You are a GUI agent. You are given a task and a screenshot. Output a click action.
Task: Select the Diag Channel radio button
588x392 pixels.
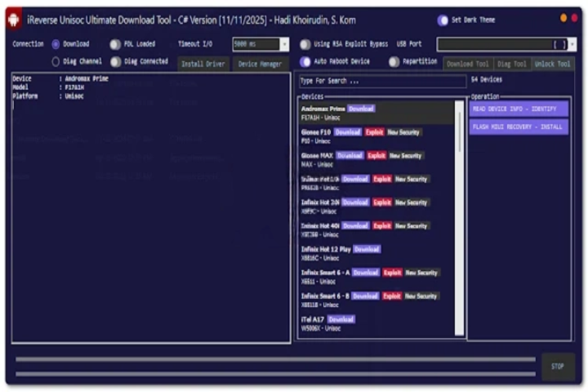(x=56, y=61)
